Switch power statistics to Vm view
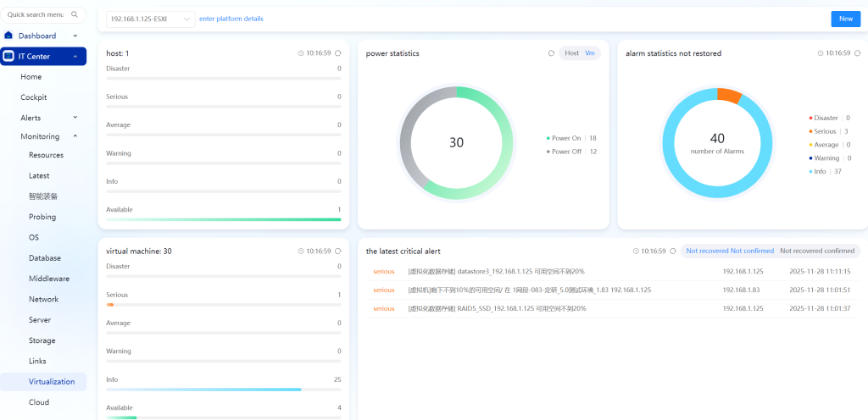 click(x=590, y=53)
